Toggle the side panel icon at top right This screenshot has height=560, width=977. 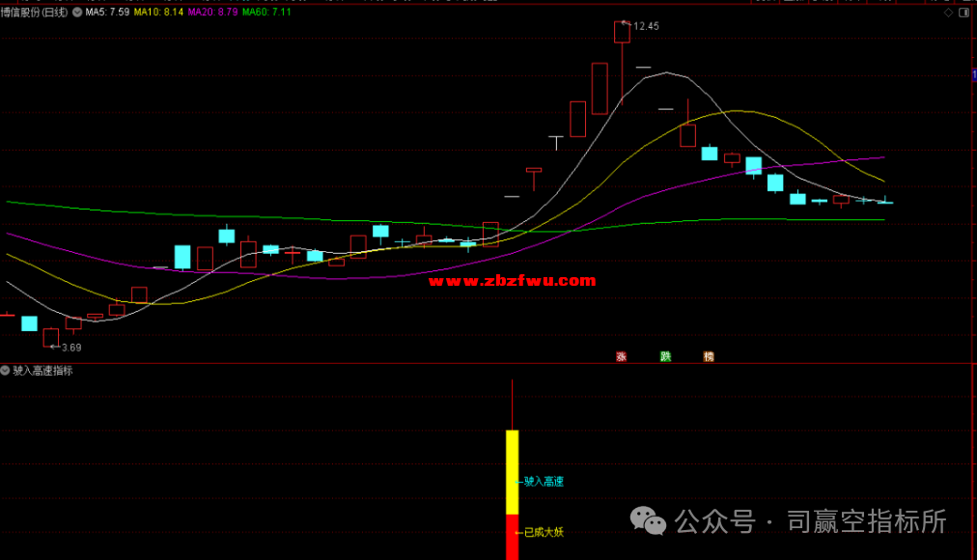coord(963,13)
